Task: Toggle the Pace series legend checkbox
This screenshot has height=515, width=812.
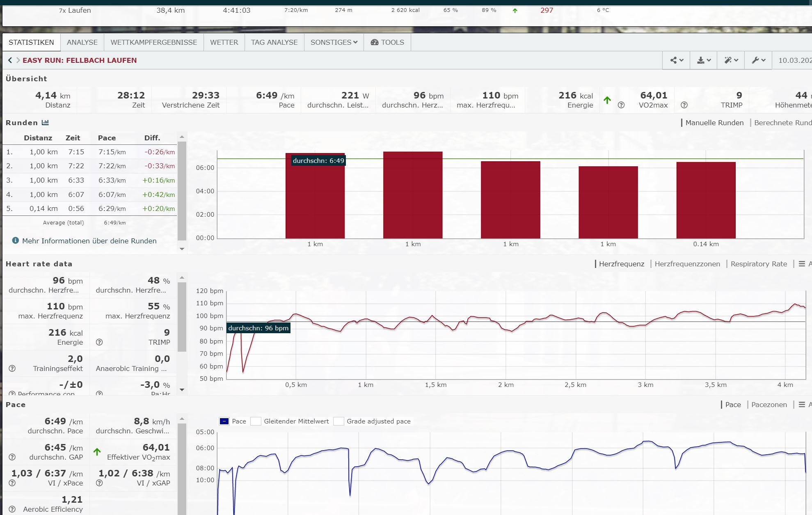Action: [224, 421]
